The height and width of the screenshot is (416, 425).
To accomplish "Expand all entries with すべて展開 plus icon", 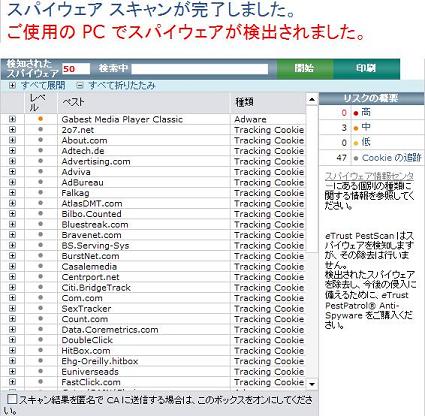I will click(12, 85).
